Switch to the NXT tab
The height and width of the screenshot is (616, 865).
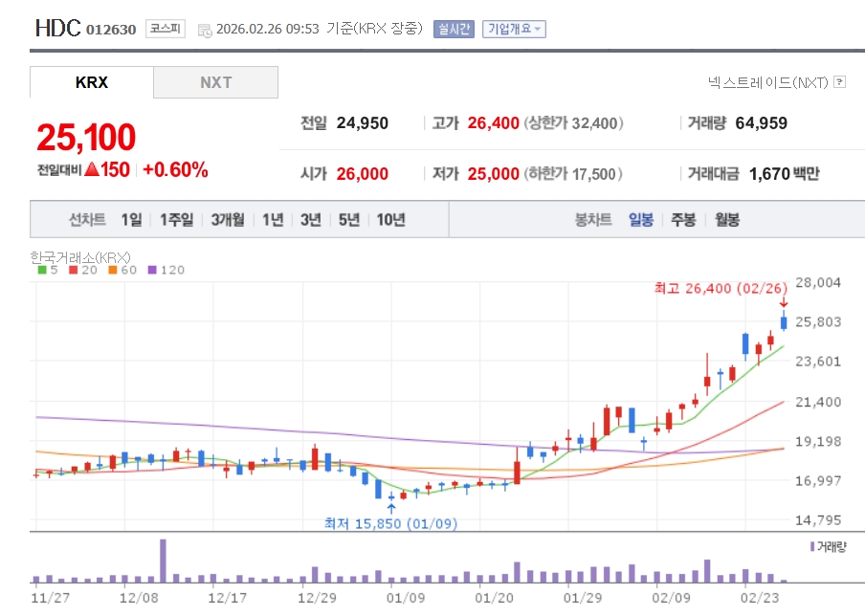(x=215, y=82)
